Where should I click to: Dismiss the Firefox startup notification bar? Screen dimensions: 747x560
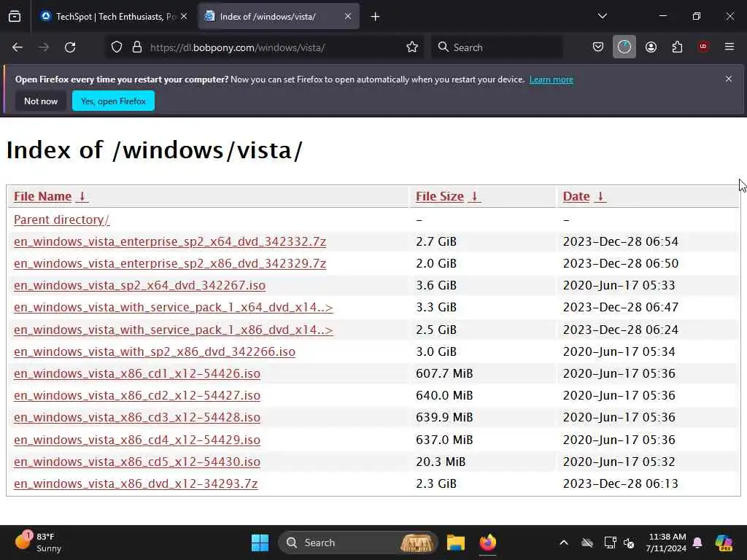coord(729,79)
